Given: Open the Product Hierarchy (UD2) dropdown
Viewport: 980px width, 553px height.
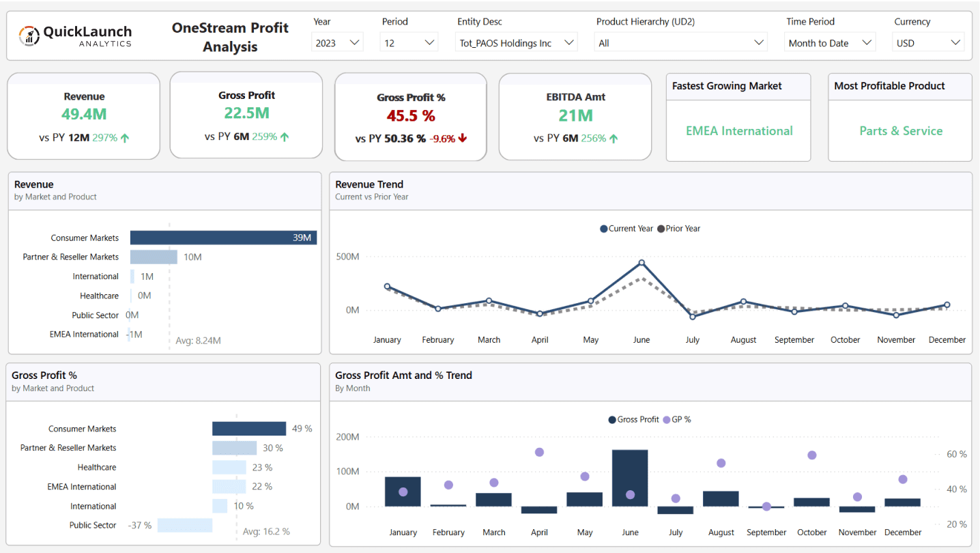Looking at the screenshot, I should click(682, 42).
